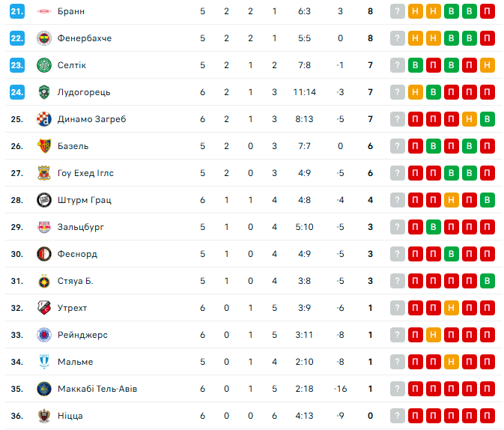Click the Brann club logo
The width and height of the screenshot is (504, 430).
[x=43, y=11]
